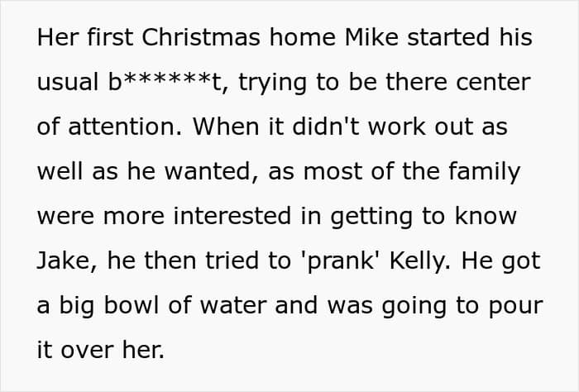This screenshot has height=392, width=579.
Task: Click the word 'When' starting the sentence
Action: [x=225, y=127]
